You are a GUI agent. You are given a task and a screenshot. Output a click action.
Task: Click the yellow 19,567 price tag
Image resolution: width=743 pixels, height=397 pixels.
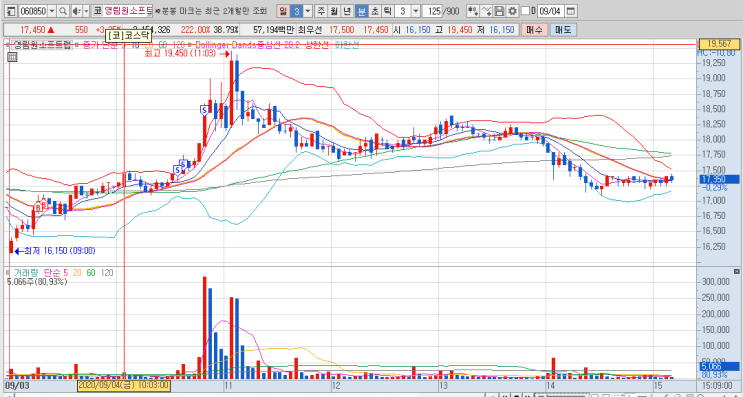coord(719,45)
